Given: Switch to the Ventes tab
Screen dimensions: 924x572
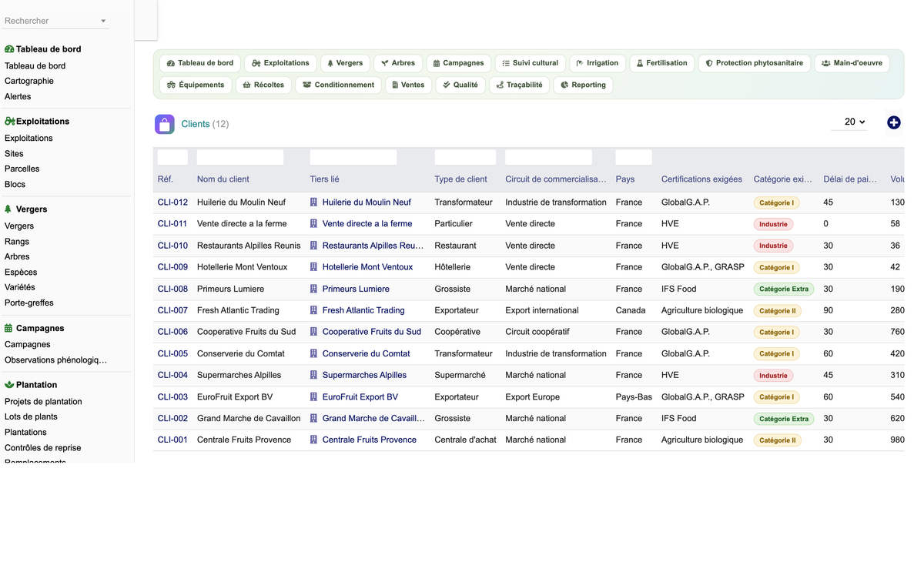Looking at the screenshot, I should click(409, 85).
